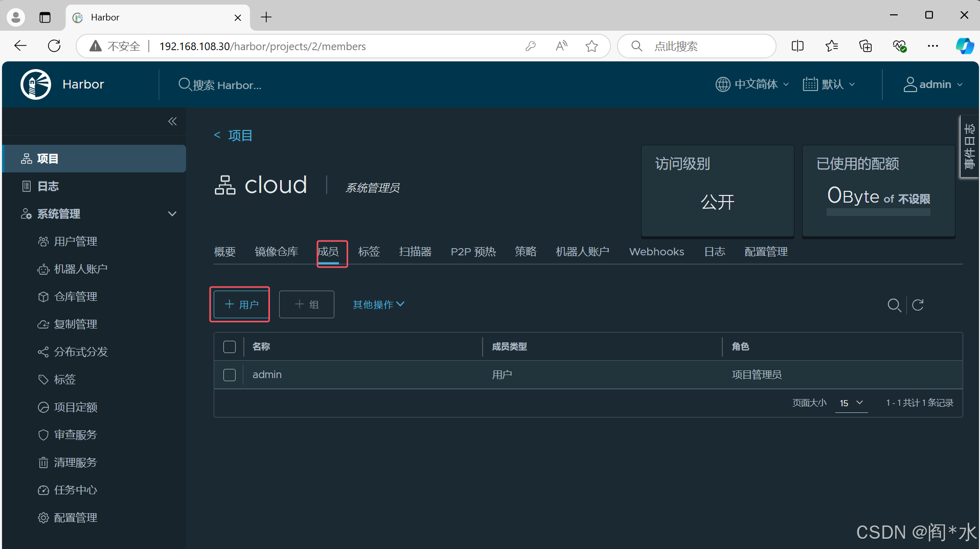This screenshot has width=980, height=549.
Task: Tick the admin row checkbox
Action: point(230,375)
